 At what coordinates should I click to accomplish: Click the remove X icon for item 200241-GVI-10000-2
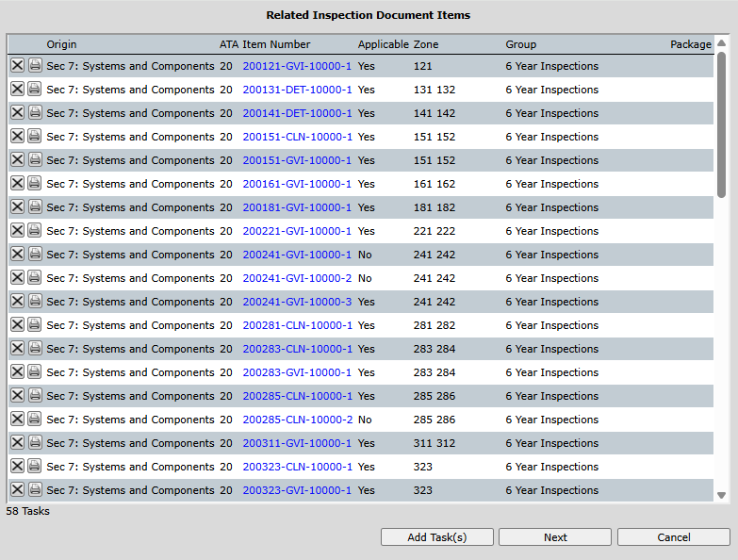coord(17,277)
